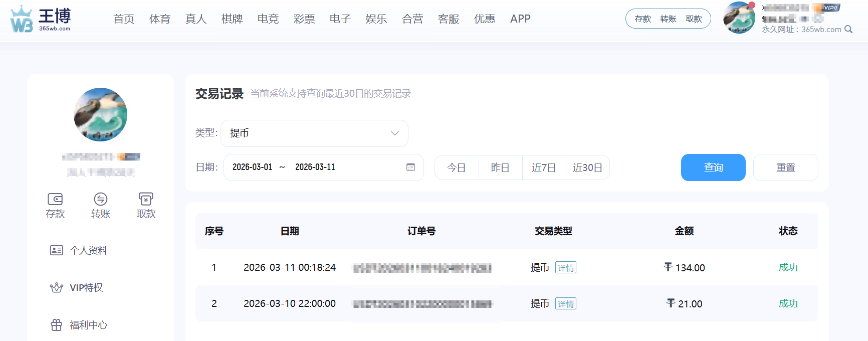Viewport: 868px width, 341px height.
Task: Select the 近30日 quick date filter
Action: 587,167
